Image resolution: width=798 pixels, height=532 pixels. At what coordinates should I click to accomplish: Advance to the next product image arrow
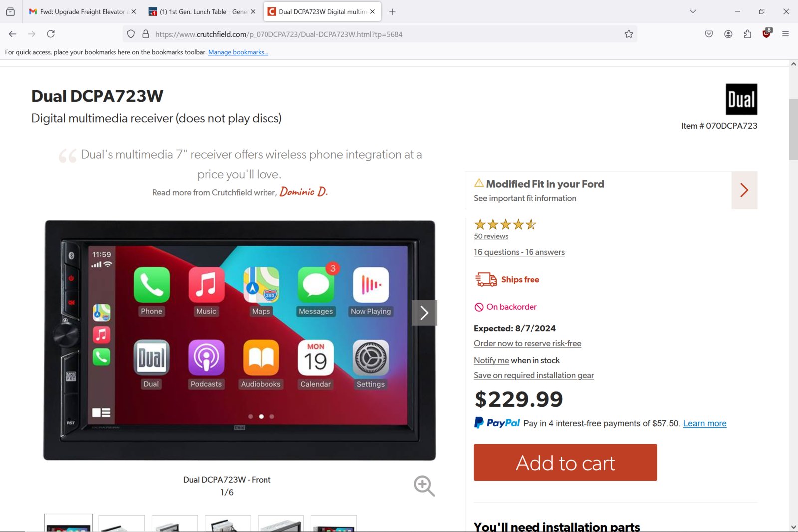coord(424,313)
